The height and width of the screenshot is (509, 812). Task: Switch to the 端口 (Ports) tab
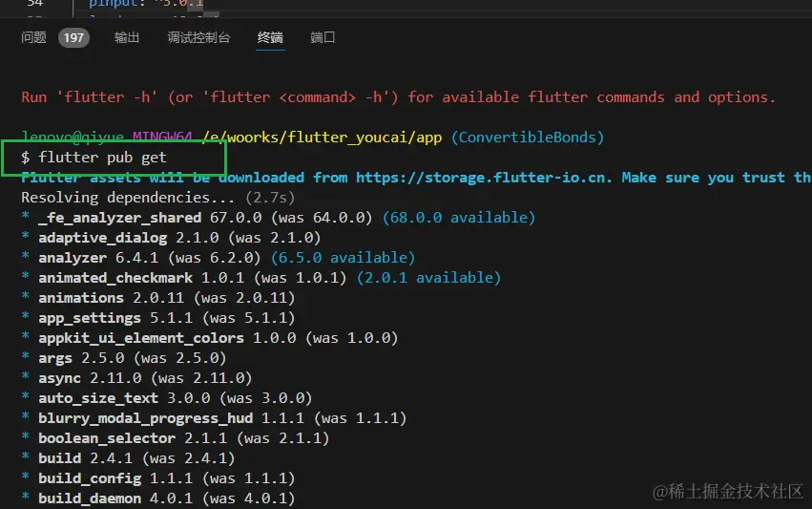click(x=323, y=37)
